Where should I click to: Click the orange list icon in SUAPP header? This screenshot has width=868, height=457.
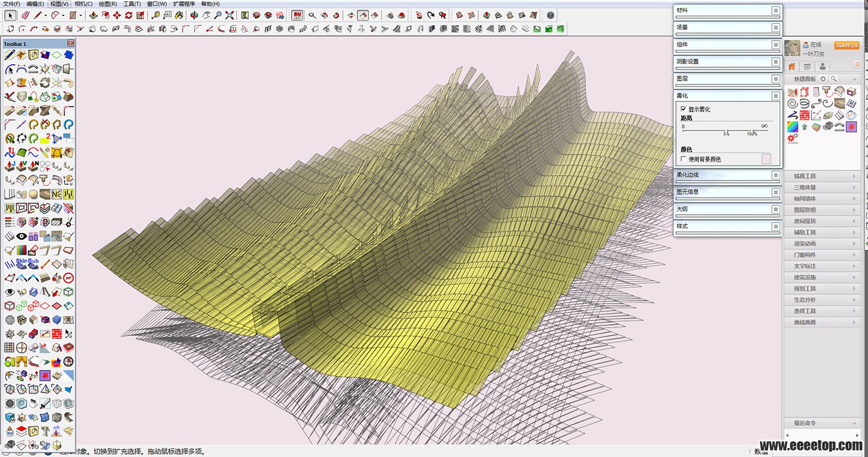click(857, 64)
